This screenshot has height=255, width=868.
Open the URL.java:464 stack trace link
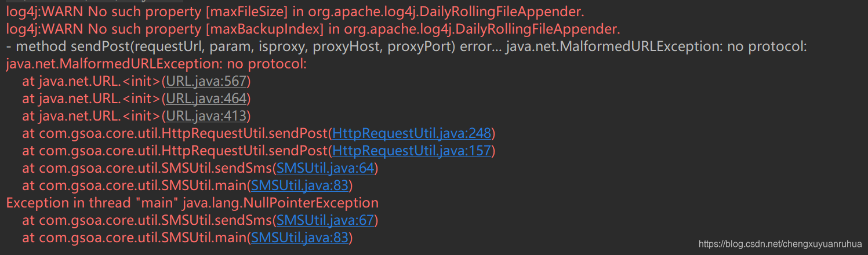[206, 99]
